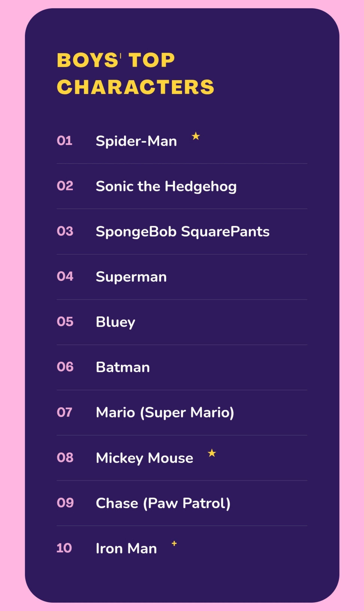Click the Mickey Mouse name
The height and width of the screenshot is (611, 364).
(x=144, y=458)
